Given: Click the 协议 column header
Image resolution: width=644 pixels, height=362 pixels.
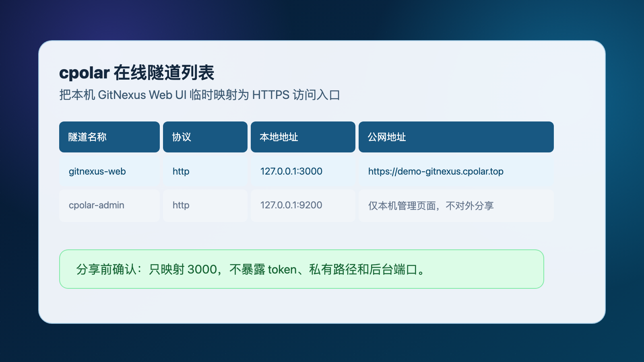Looking at the screenshot, I should click(x=205, y=137).
